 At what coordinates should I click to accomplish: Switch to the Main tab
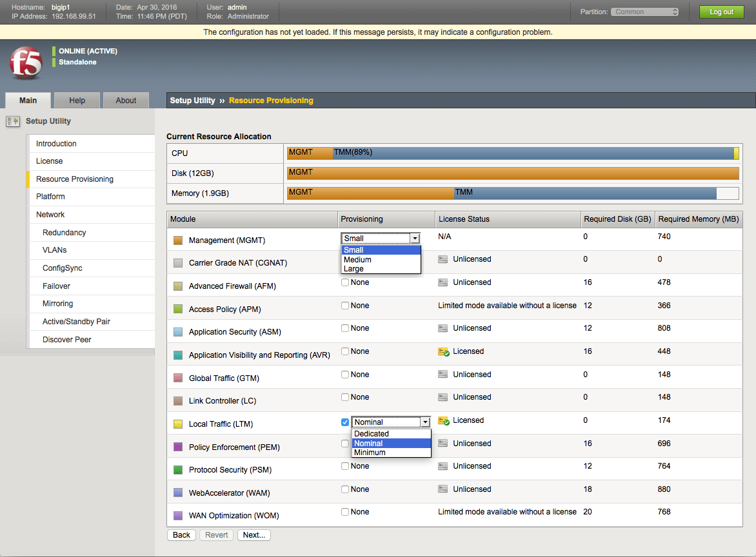pyautogui.click(x=28, y=100)
